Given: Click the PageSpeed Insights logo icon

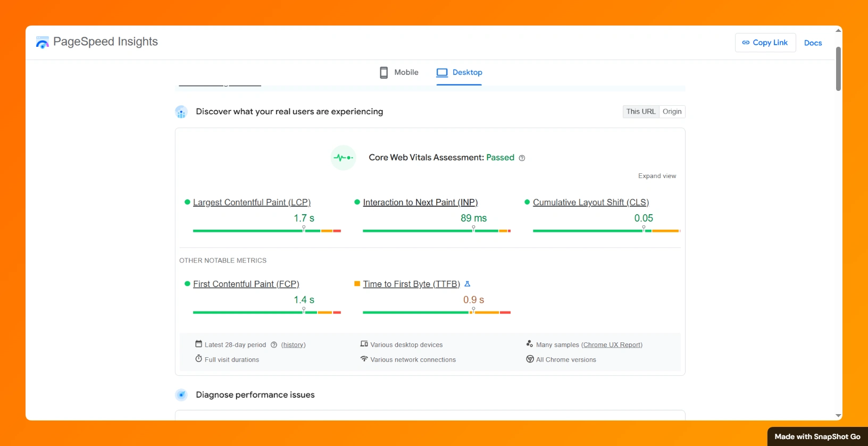Looking at the screenshot, I should click(42, 43).
